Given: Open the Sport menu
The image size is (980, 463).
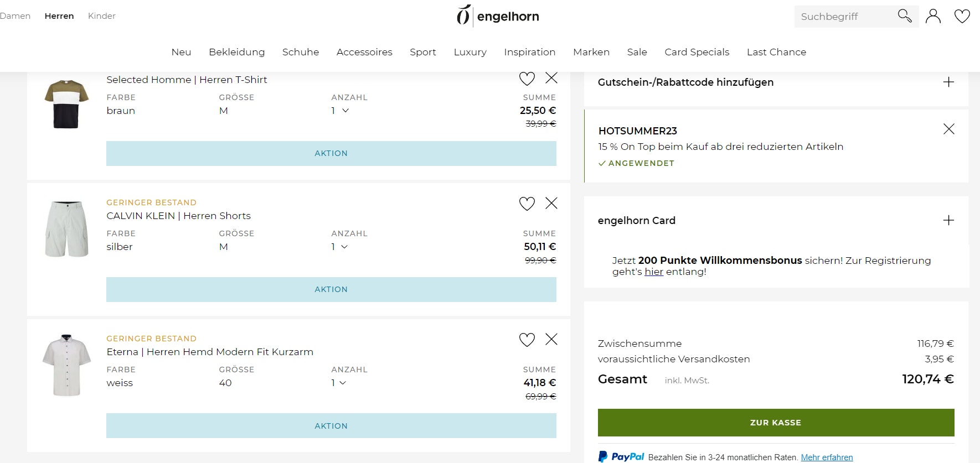Looking at the screenshot, I should (x=423, y=52).
